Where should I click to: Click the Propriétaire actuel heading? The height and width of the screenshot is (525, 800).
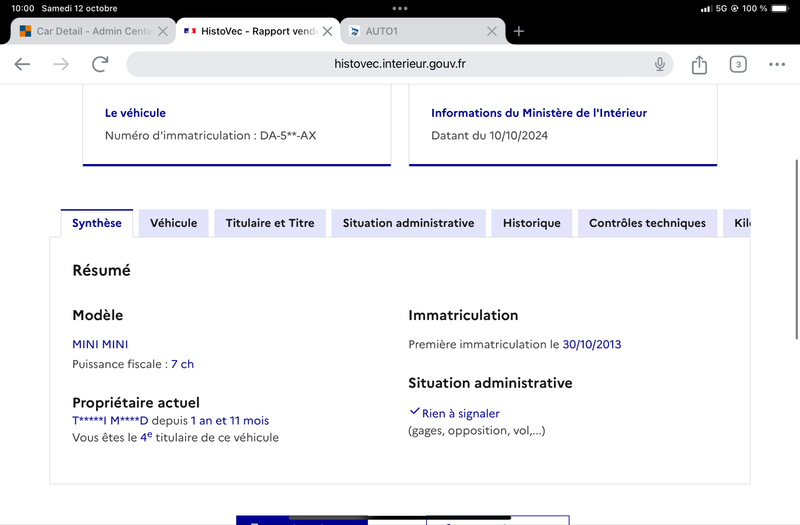click(136, 403)
